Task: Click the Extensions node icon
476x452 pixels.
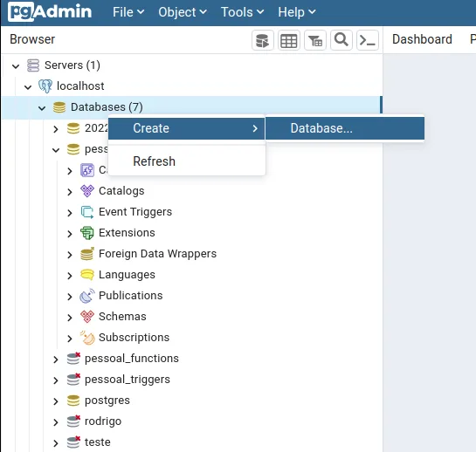Action: click(87, 233)
